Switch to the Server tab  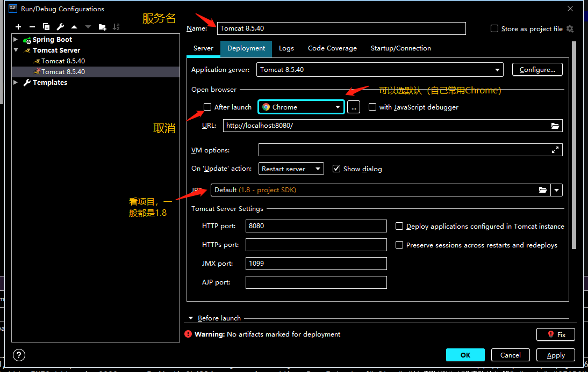(x=203, y=48)
